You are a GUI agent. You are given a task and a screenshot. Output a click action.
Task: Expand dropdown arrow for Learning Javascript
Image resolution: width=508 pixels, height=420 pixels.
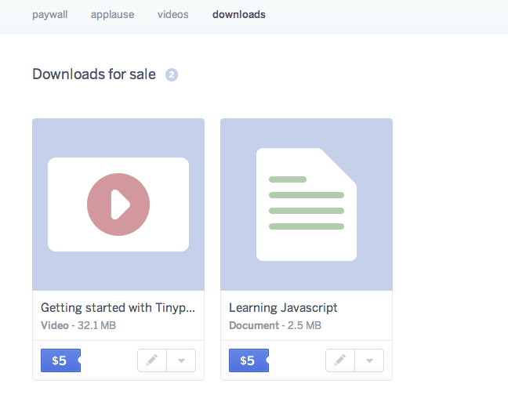coord(370,360)
